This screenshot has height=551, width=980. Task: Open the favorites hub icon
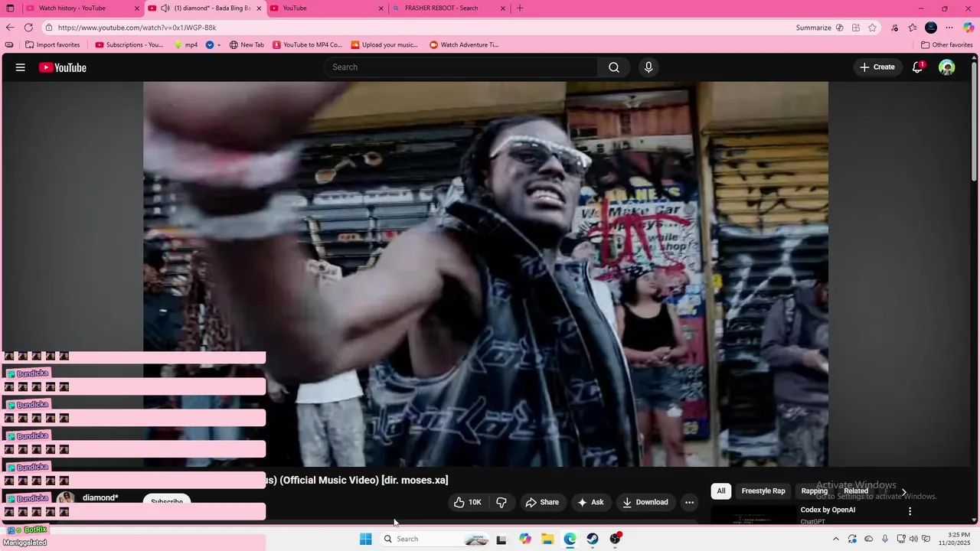(913, 28)
